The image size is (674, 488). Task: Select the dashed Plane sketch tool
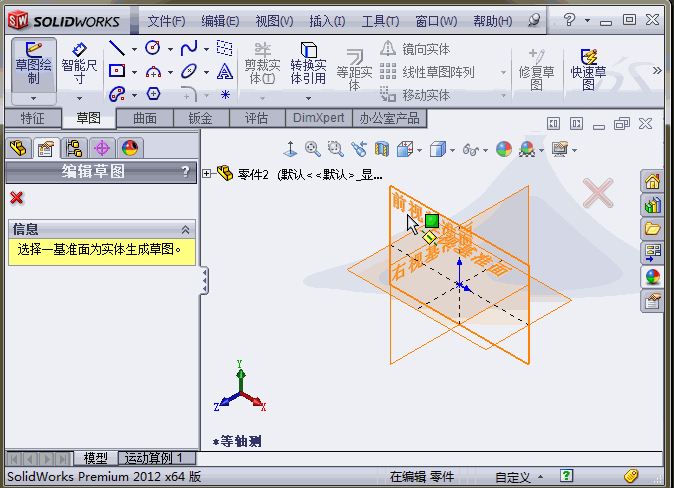(224, 48)
